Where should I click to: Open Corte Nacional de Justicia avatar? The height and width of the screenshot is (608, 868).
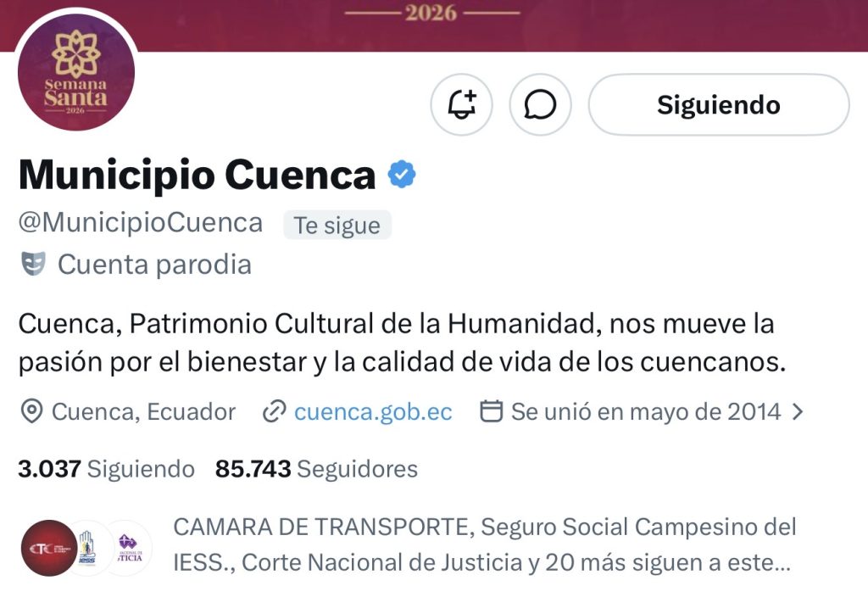129,548
